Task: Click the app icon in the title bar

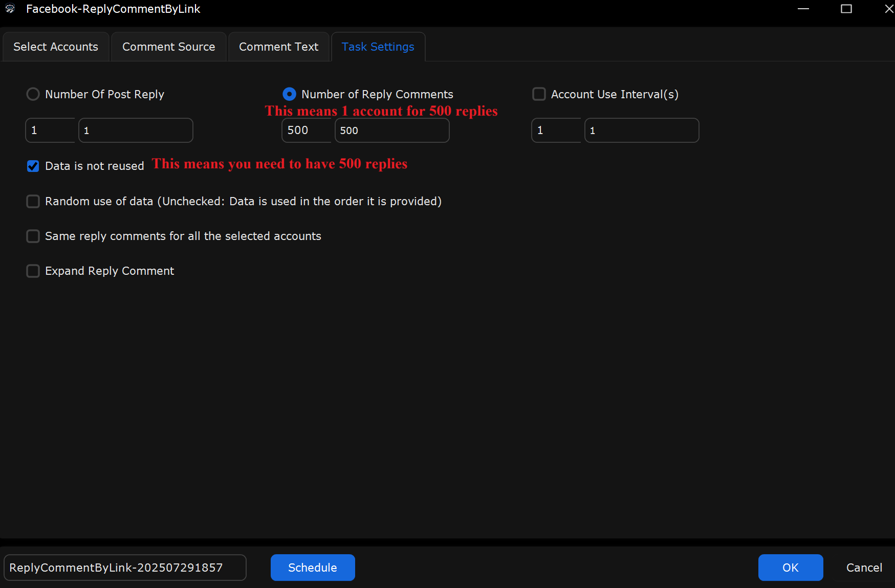Action: (10, 9)
